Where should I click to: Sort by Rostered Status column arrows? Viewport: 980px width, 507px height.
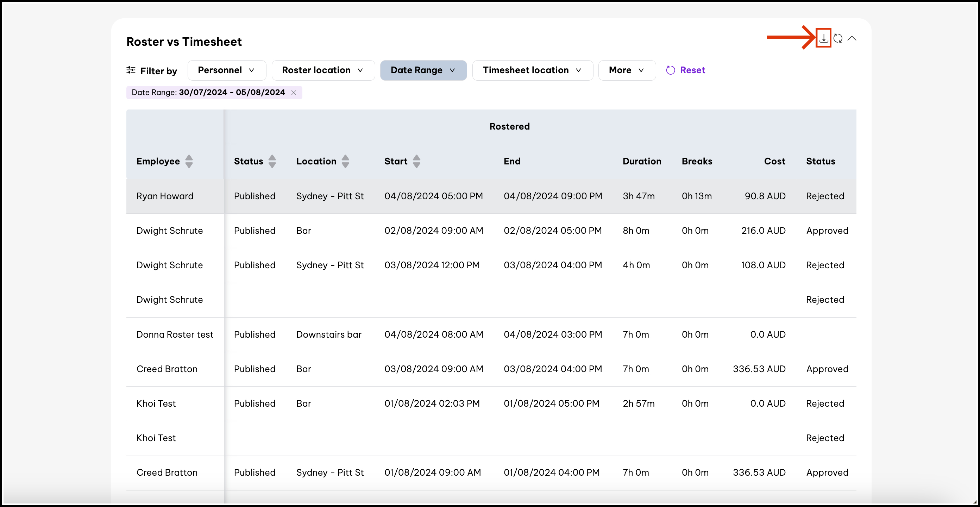point(272,161)
